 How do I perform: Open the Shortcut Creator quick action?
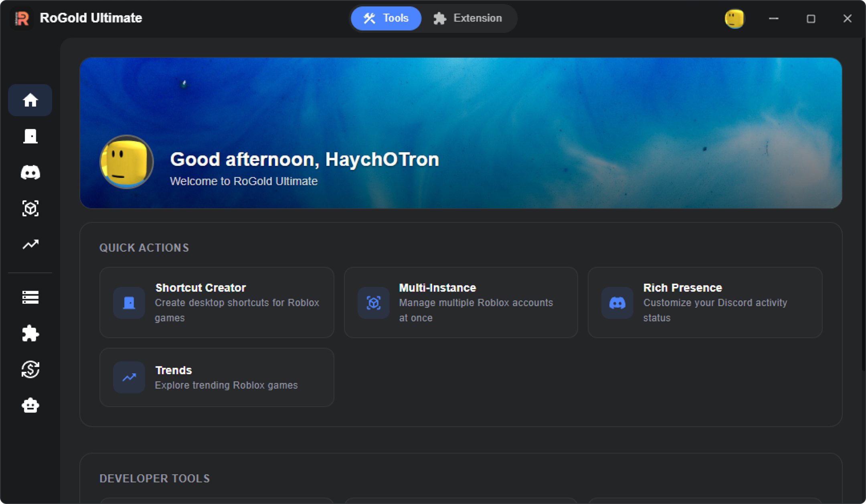216,302
